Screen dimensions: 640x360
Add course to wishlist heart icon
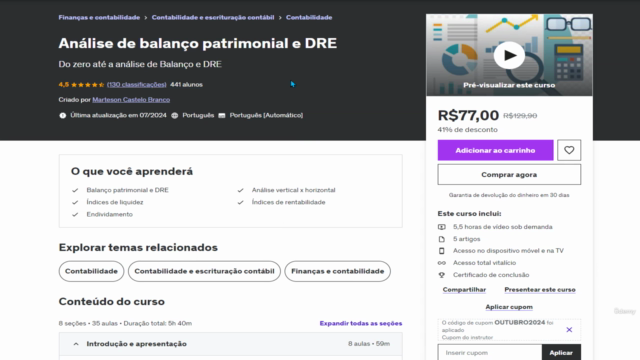click(x=569, y=150)
